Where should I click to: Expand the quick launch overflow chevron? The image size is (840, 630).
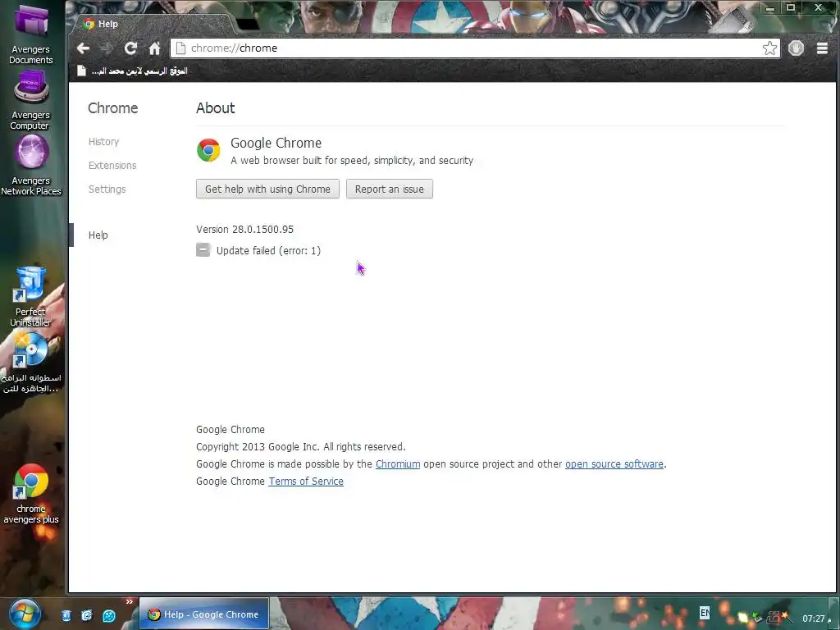[129, 601]
